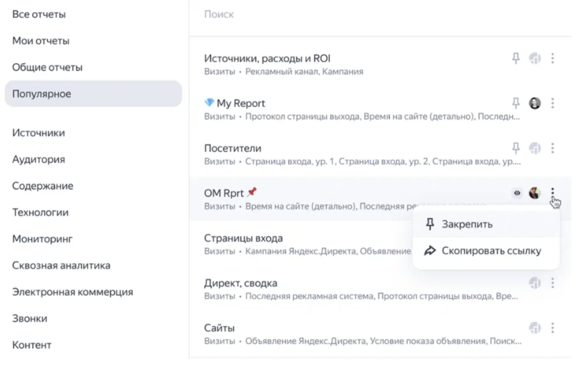This screenshot has height=368, width=588.
Task: Choose Закрепить in the context menu
Action: pyautogui.click(x=466, y=224)
